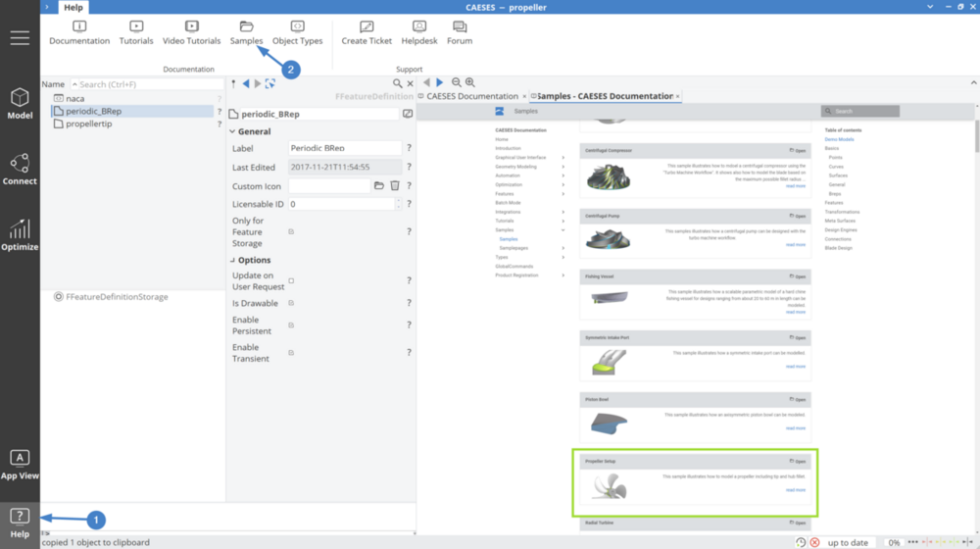980x549 pixels.
Task: Toggle the Enable Transient checkbox
Action: [291, 353]
